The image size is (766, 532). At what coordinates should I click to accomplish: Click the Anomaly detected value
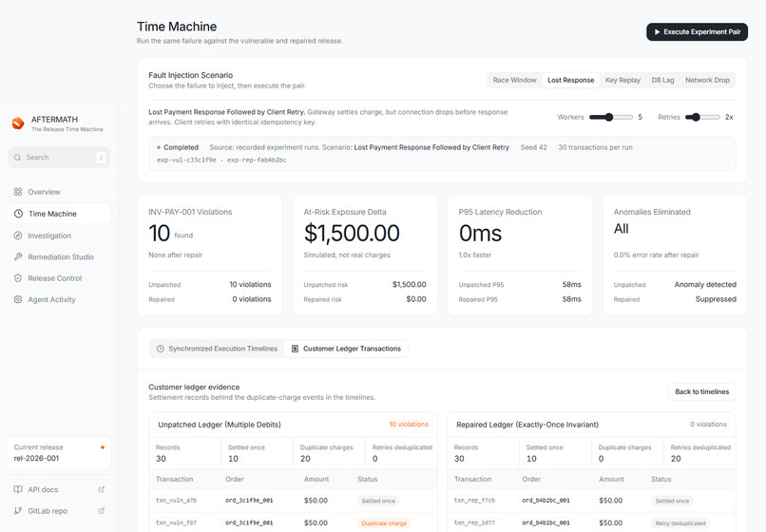(705, 284)
